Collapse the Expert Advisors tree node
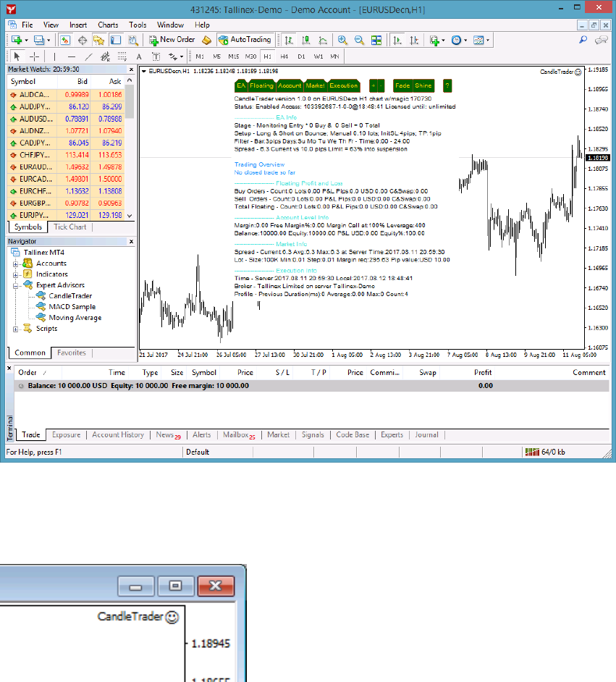This screenshot has width=616, height=682. (16, 285)
